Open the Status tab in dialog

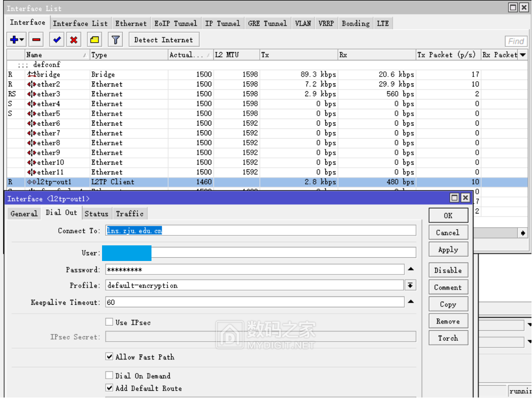(96, 214)
